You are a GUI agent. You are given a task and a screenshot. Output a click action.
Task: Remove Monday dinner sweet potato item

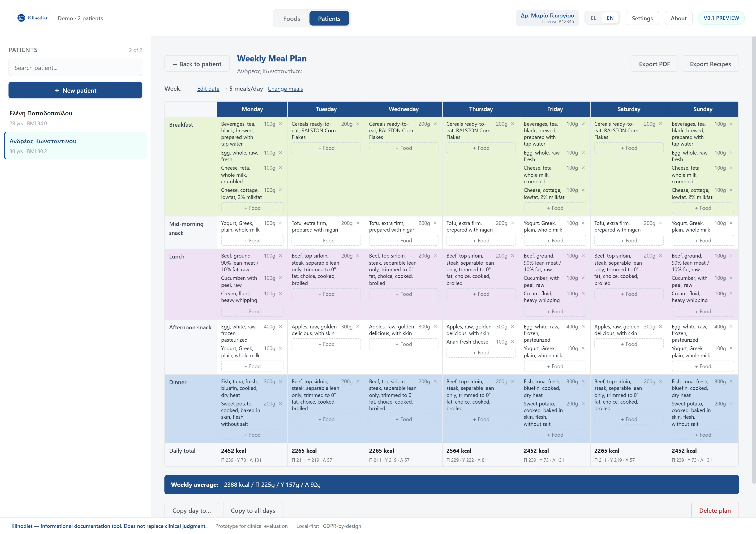[x=280, y=404]
